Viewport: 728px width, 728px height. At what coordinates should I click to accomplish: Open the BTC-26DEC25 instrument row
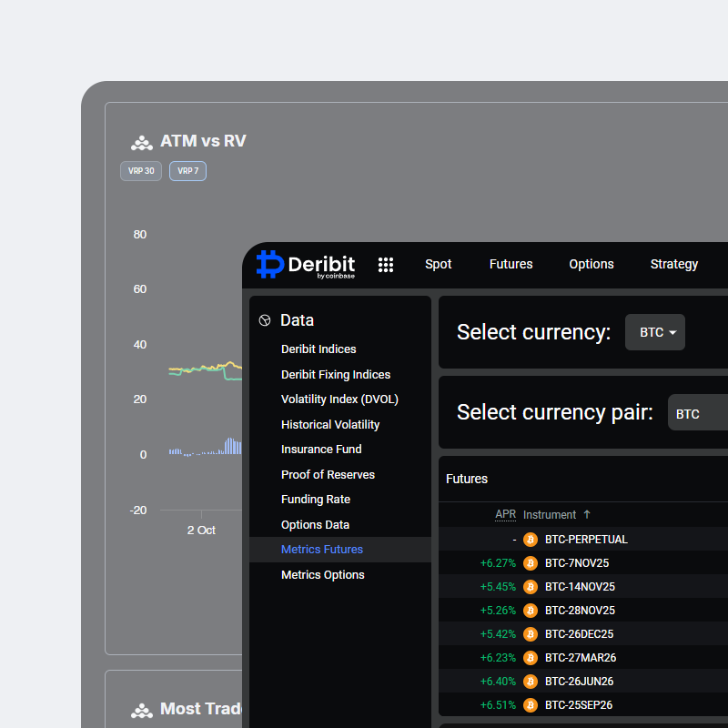(579, 634)
